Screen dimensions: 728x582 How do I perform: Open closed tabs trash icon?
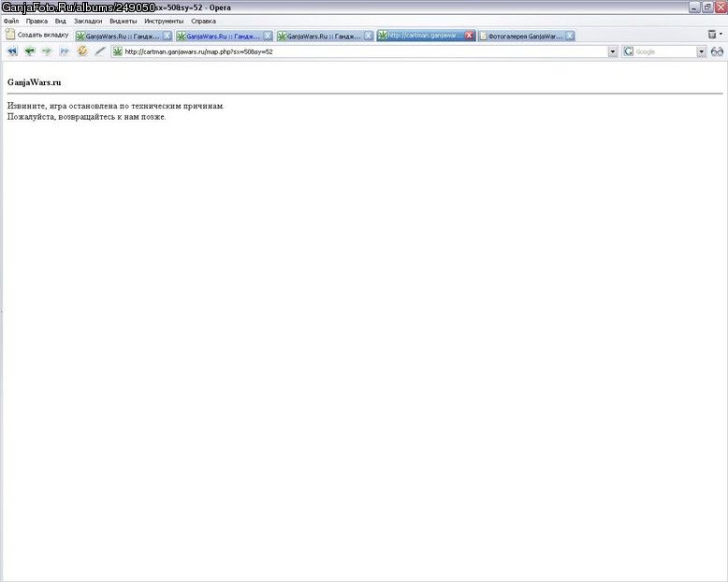[712, 34]
